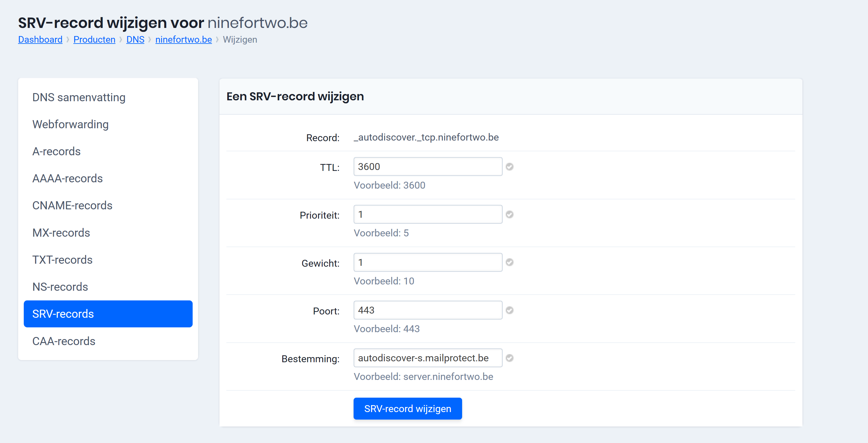Click the validation checkmark icon beside TTL
Screen dimensions: 868x443
(510, 166)
